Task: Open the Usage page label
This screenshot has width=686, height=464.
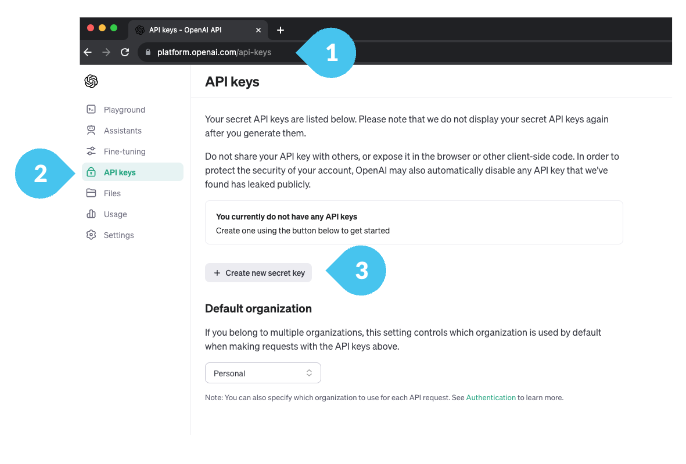Action: [x=117, y=214]
